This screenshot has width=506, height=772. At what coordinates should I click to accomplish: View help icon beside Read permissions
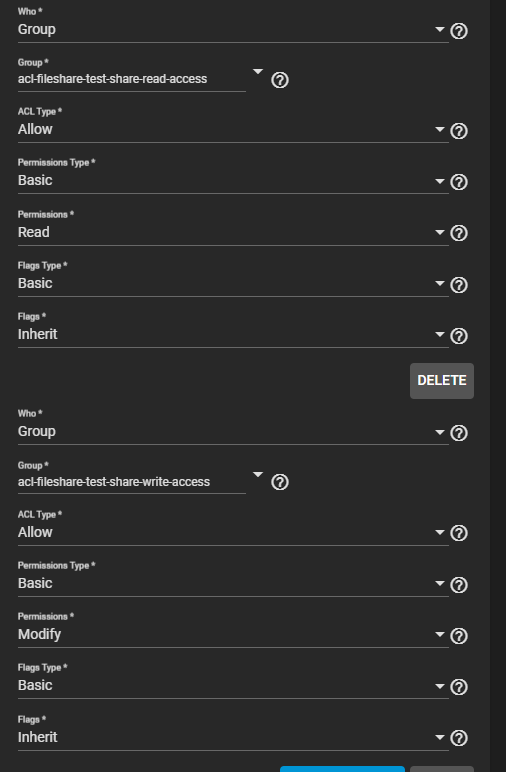click(459, 233)
